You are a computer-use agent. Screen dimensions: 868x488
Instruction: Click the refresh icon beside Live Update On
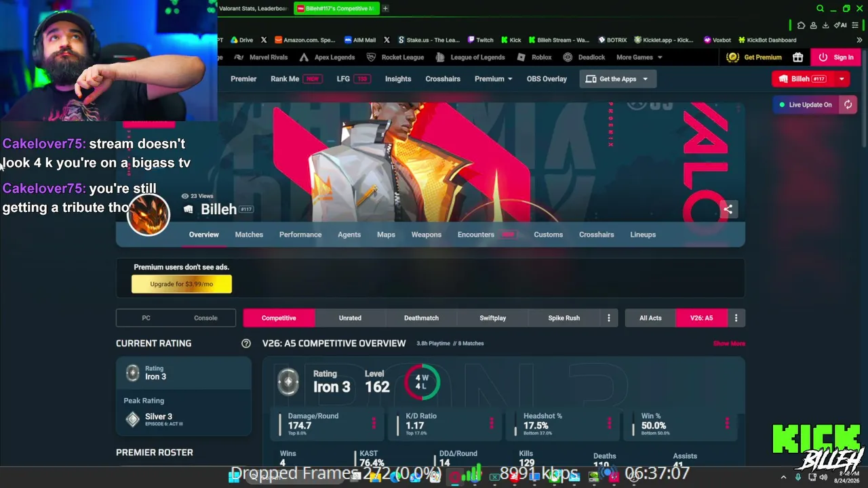click(848, 104)
